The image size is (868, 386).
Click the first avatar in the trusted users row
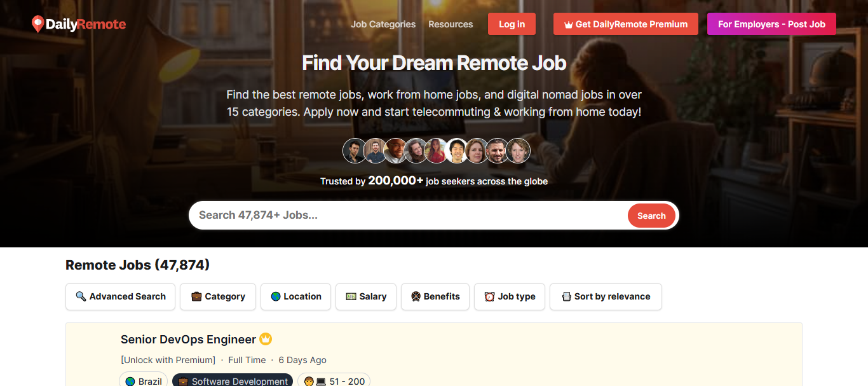coord(355,151)
